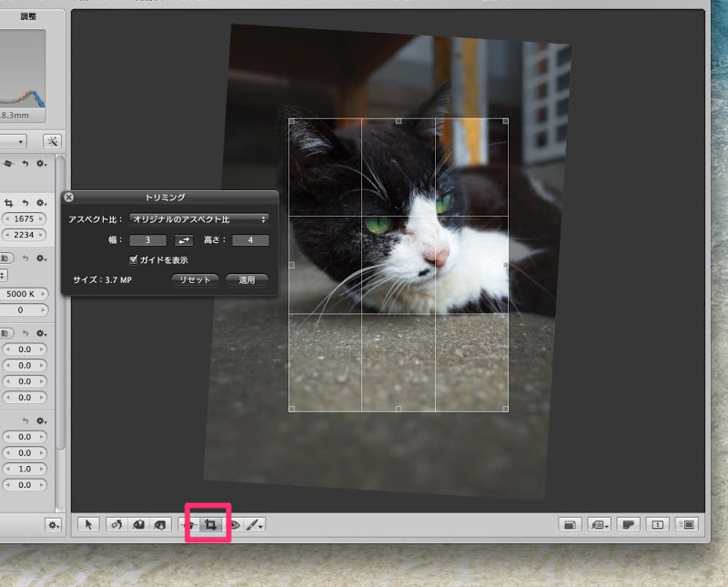Screen dimensions: 728x587
Task: Click the 適用 button
Action: [x=247, y=279]
